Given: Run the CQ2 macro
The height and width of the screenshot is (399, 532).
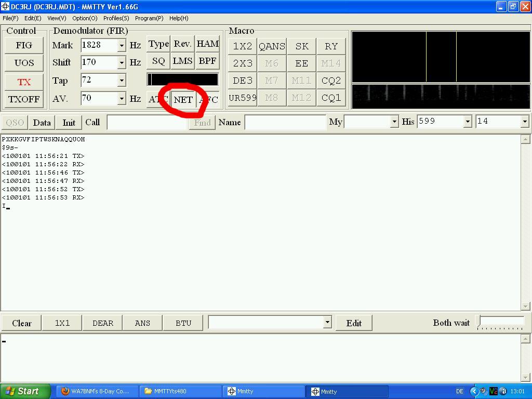Looking at the screenshot, I should pos(331,81).
